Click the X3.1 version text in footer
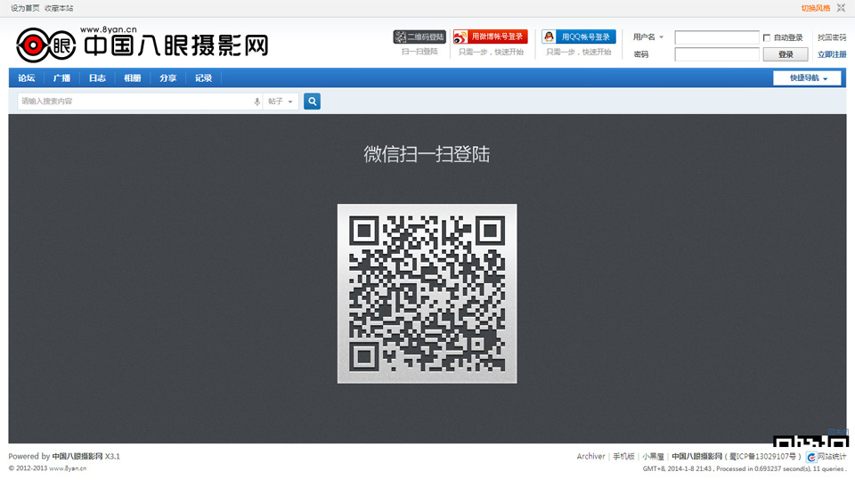This screenshot has height=504, width=855. tap(112, 457)
